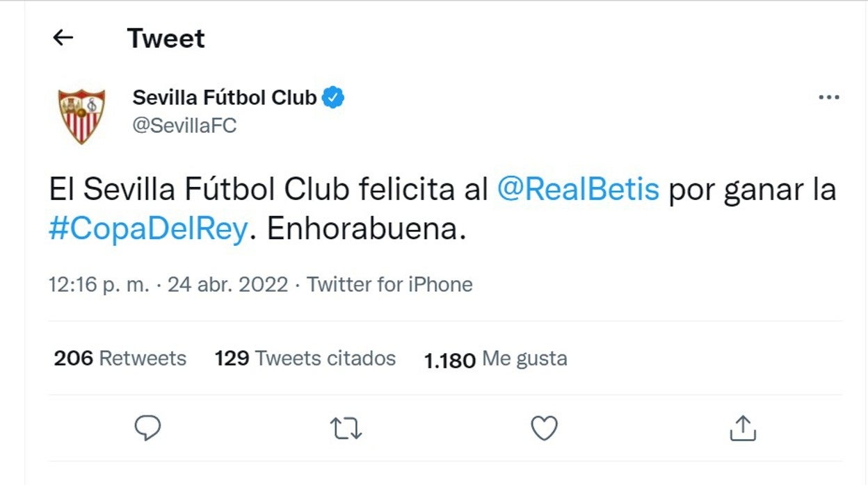View who retweeted via '206 Retweets'

pyautogui.click(x=120, y=358)
